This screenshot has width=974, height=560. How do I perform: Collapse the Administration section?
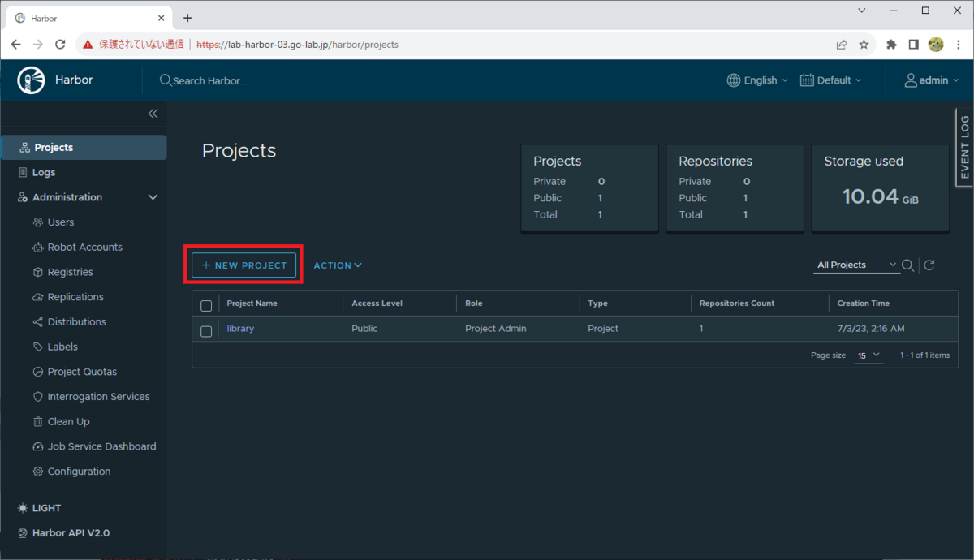pyautogui.click(x=153, y=197)
